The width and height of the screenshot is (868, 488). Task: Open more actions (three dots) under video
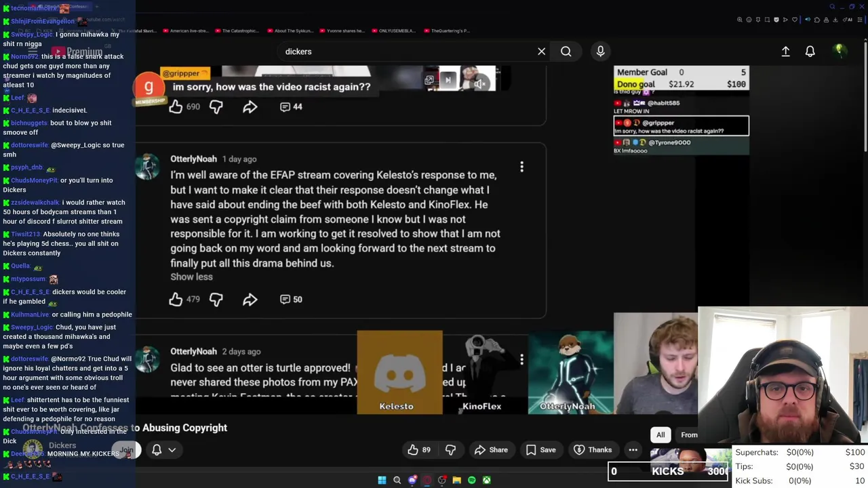point(633,449)
